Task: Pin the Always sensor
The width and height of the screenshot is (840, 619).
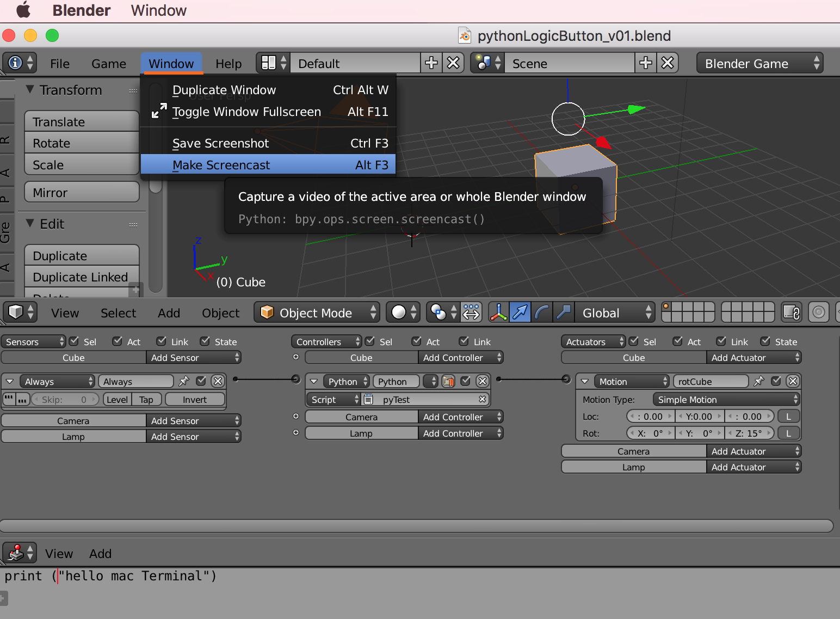Action: click(184, 381)
